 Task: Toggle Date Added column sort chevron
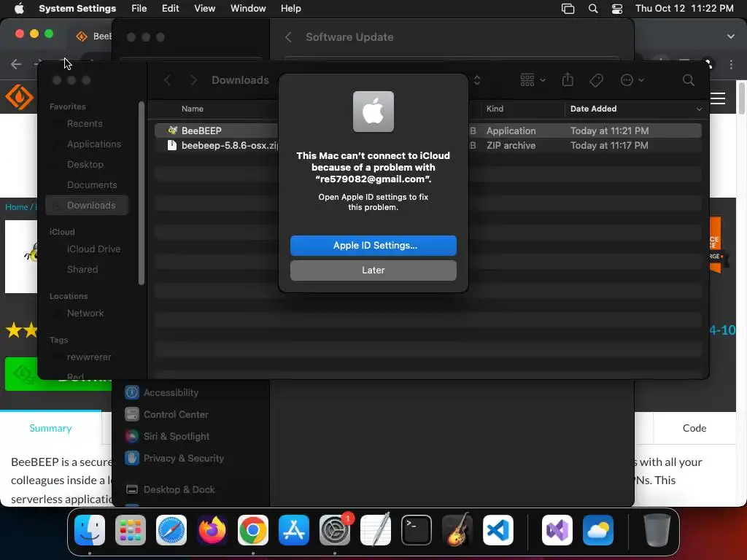(x=699, y=109)
